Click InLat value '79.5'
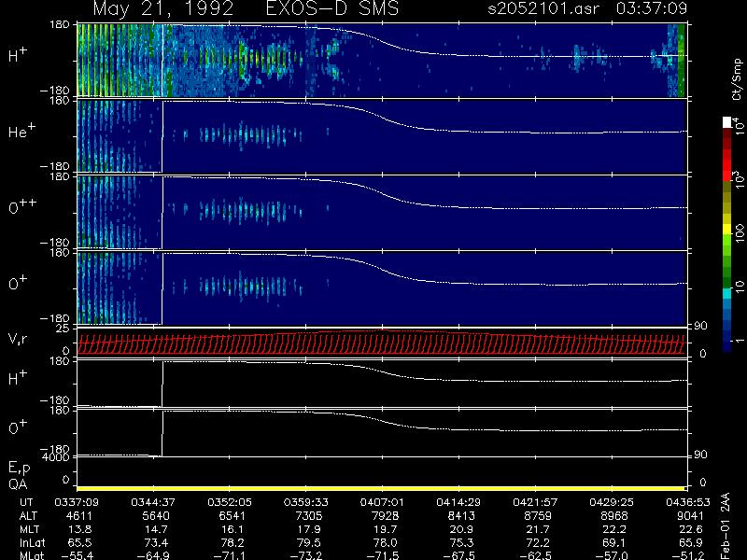This screenshot has width=747, height=560. (x=310, y=542)
